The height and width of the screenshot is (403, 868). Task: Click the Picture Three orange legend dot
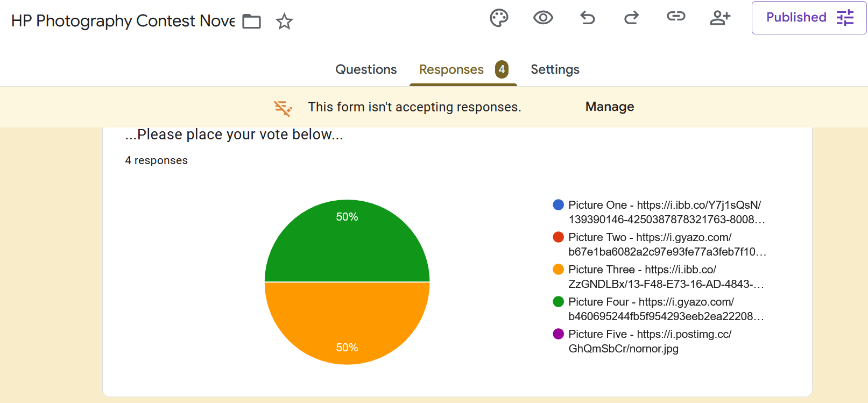[x=558, y=270]
